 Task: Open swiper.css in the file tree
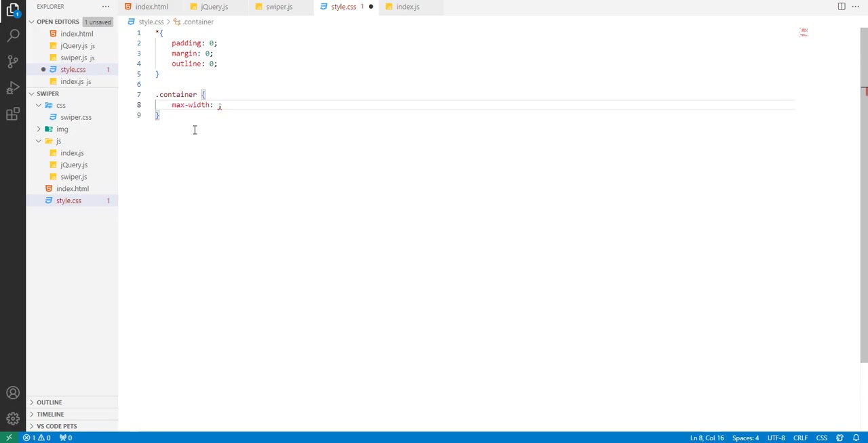point(75,117)
